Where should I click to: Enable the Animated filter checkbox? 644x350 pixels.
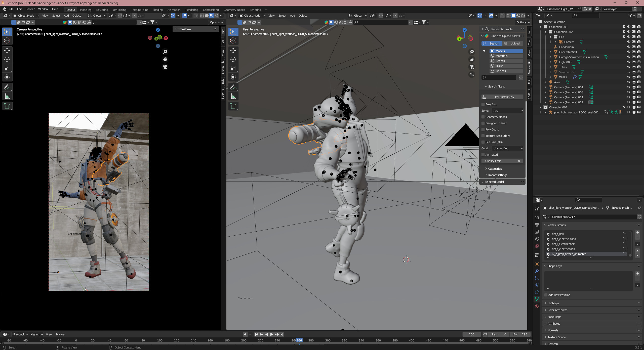click(x=483, y=155)
